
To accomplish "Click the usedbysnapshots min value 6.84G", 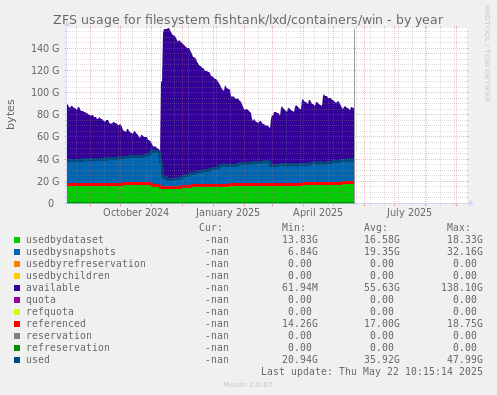I will pos(303,252).
